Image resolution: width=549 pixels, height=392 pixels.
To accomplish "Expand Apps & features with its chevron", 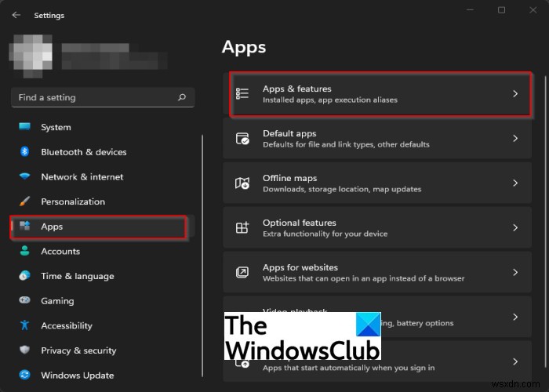I will (x=515, y=94).
